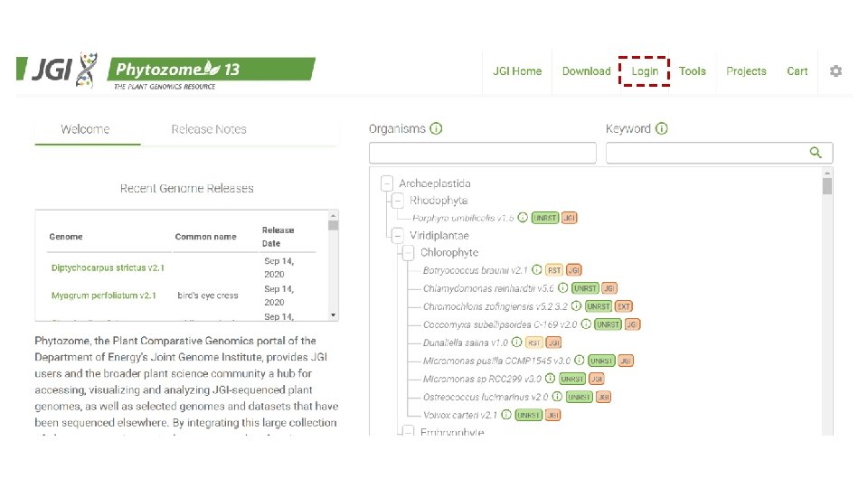
Task: Show info for Porphyra umbilicalis v1.5
Action: [523, 218]
